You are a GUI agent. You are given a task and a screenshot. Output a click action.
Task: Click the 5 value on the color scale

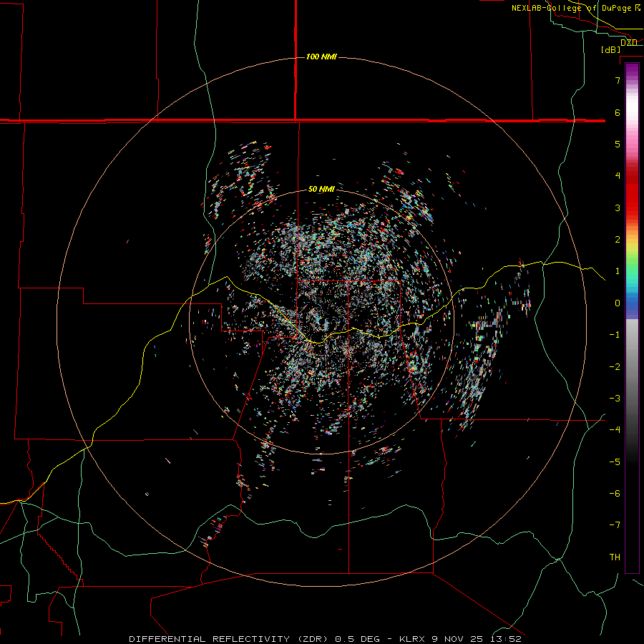618,144
